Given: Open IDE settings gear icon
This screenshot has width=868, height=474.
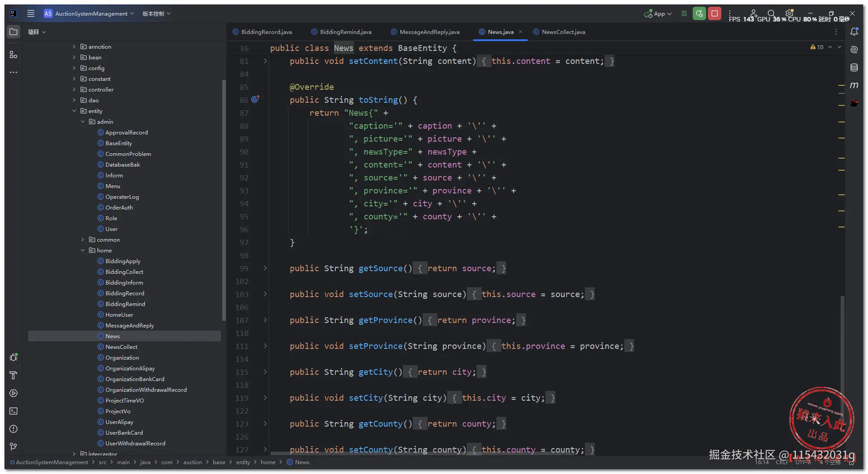Looking at the screenshot, I should pyautogui.click(x=789, y=13).
